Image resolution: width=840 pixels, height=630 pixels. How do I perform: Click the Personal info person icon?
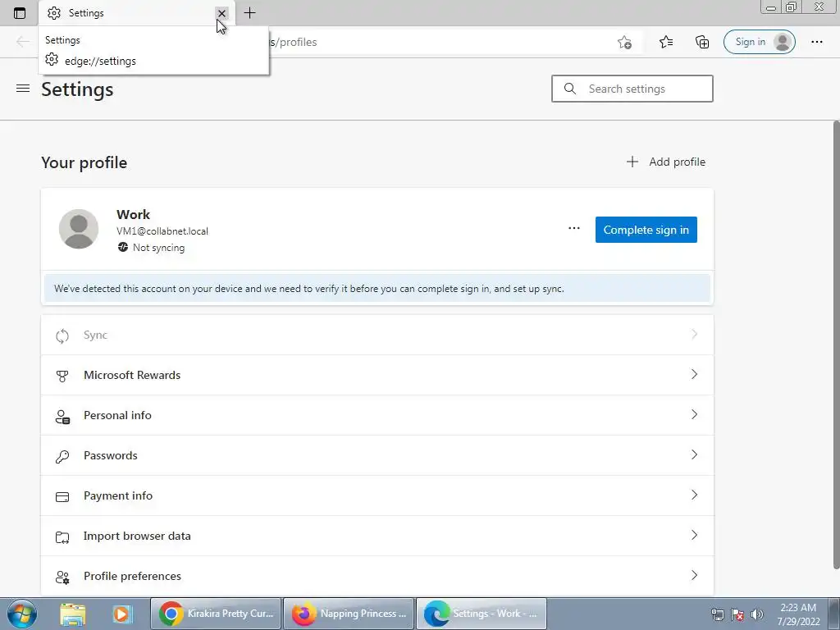(62, 417)
